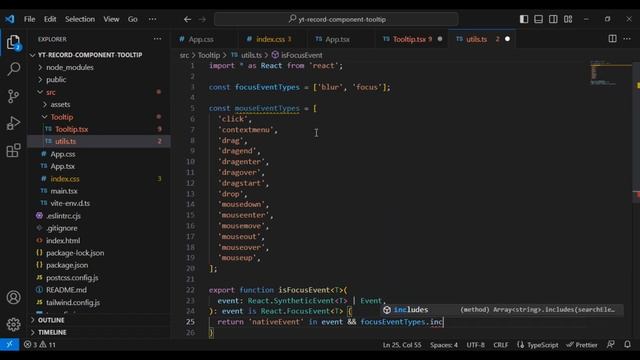Go to line via Ln 25, Col 55
The height and width of the screenshot is (360, 640).
(x=402, y=345)
